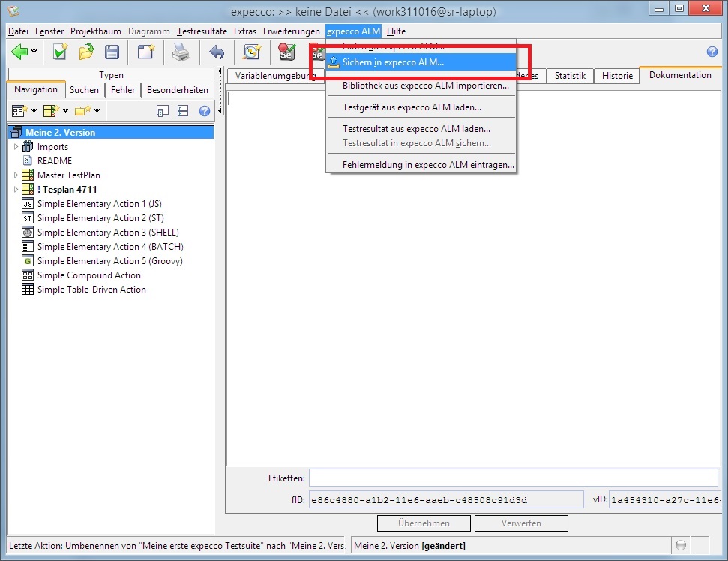
Task: Click the blue undo arrow icon
Action: (x=217, y=52)
